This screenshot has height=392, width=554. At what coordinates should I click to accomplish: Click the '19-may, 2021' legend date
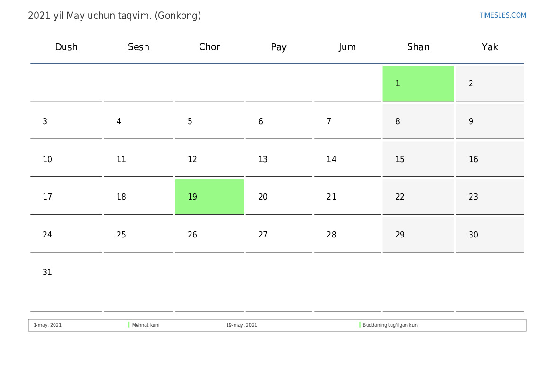[x=242, y=325]
